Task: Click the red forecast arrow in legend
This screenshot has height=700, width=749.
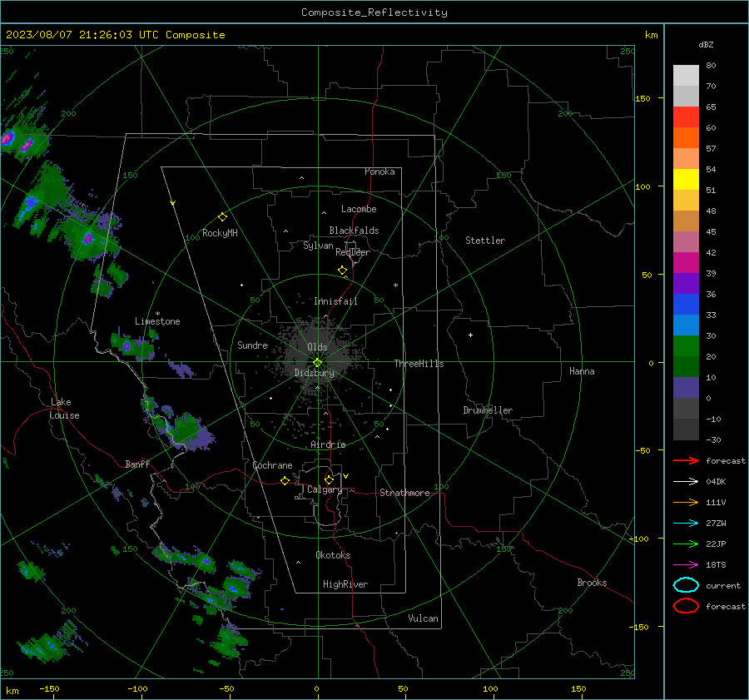Action: tap(686, 460)
